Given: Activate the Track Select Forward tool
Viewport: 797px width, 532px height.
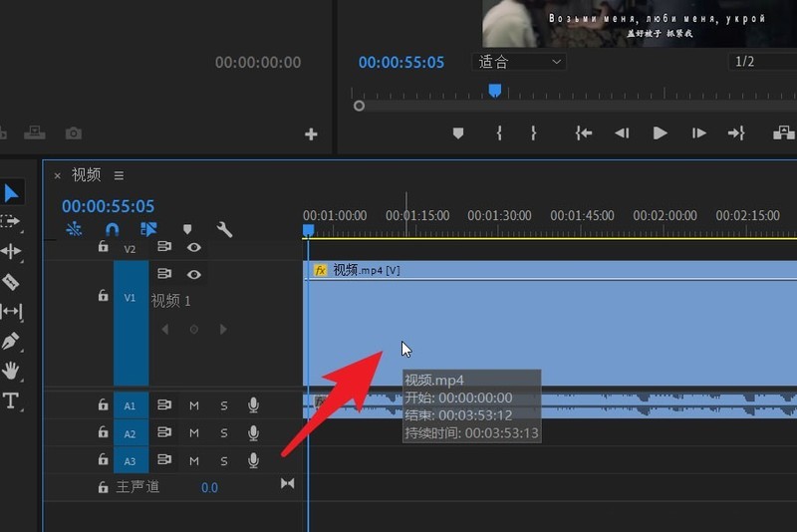Looking at the screenshot, I should (11, 221).
